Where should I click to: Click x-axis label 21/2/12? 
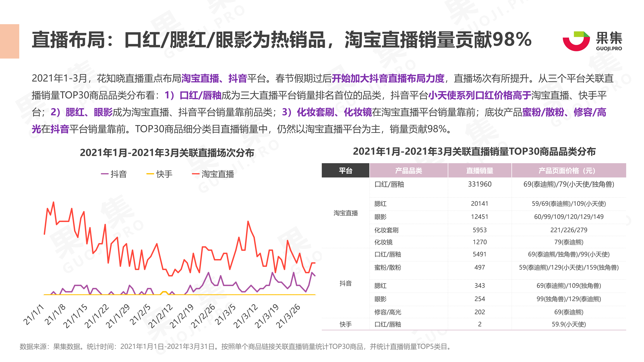tap(160, 316)
